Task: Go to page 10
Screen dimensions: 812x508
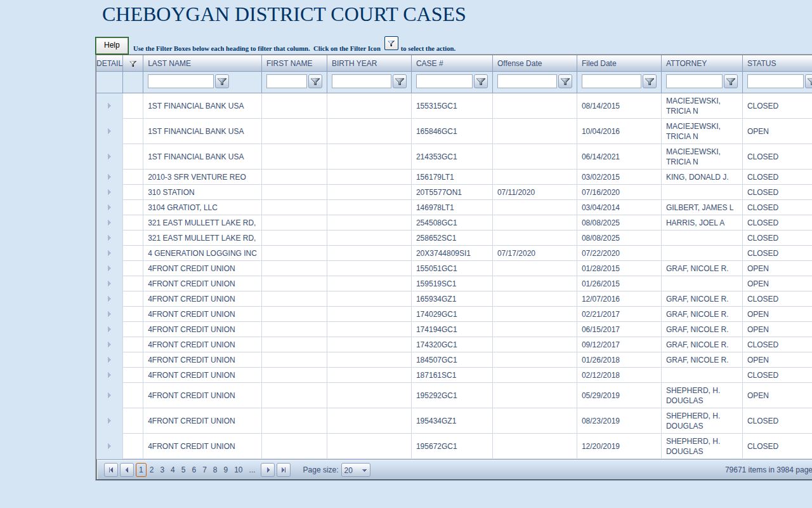Action: coord(238,470)
